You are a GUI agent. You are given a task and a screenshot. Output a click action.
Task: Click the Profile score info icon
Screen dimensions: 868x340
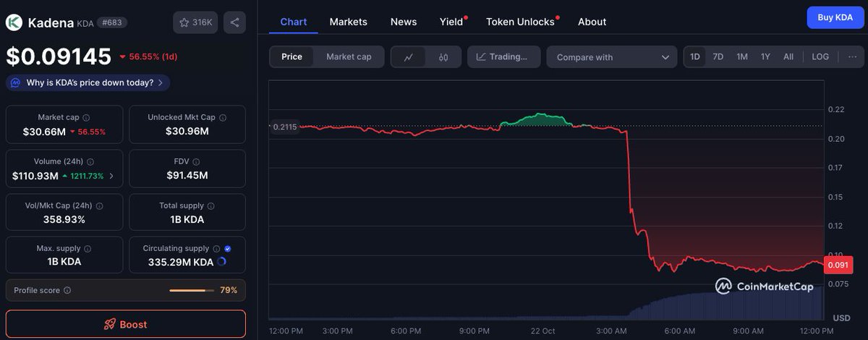point(67,290)
